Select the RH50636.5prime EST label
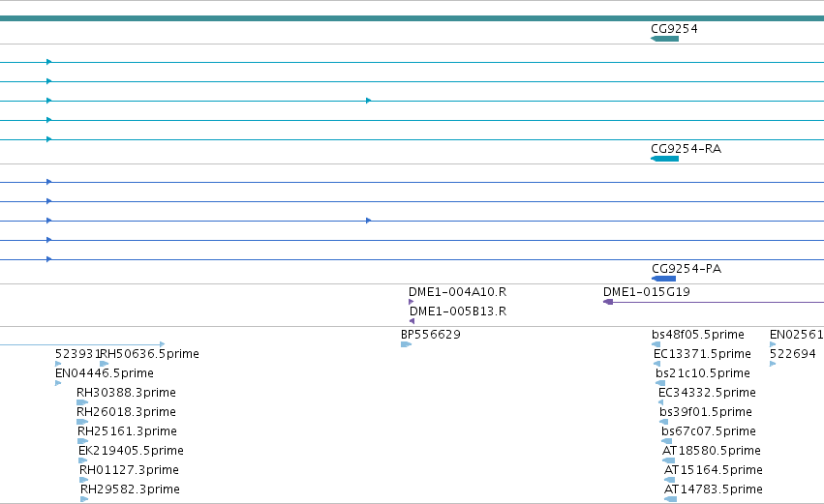Image resolution: width=824 pixels, height=504 pixels. click(150, 354)
